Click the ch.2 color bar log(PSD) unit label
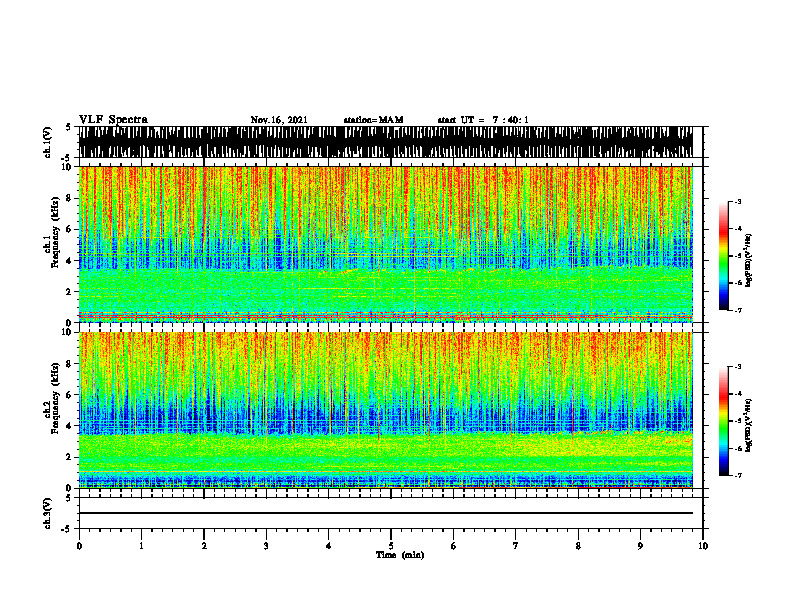Image resolution: width=792 pixels, height=612 pixels. [x=749, y=425]
